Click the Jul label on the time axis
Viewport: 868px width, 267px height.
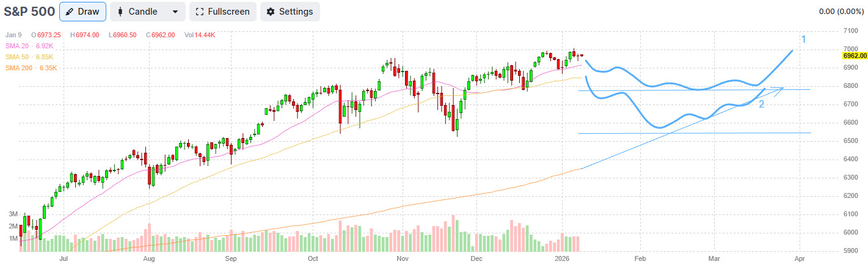pos(64,259)
